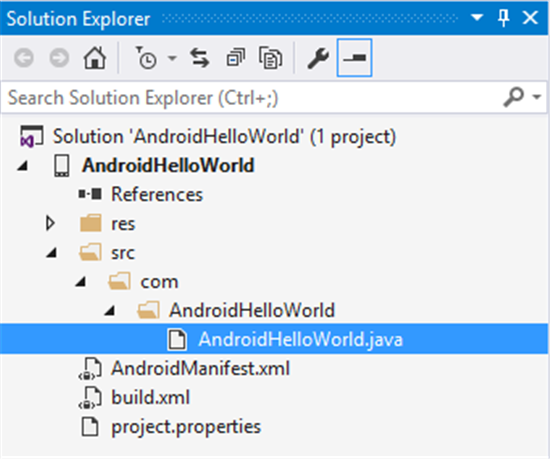This screenshot has width=550, height=459.
Task: Open the search options dropdown arrow
Action: point(537,96)
